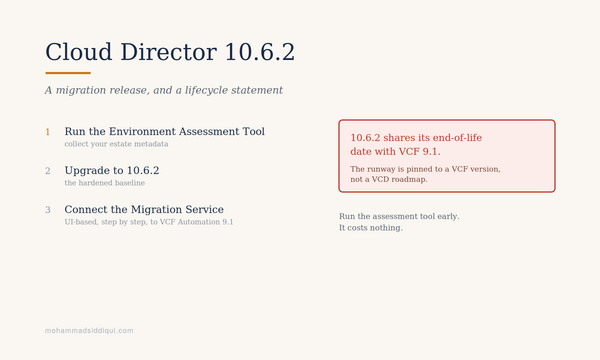The image size is (600, 360).
Task: Click the text 'Run the assessment tool early.'
Action: click(399, 216)
